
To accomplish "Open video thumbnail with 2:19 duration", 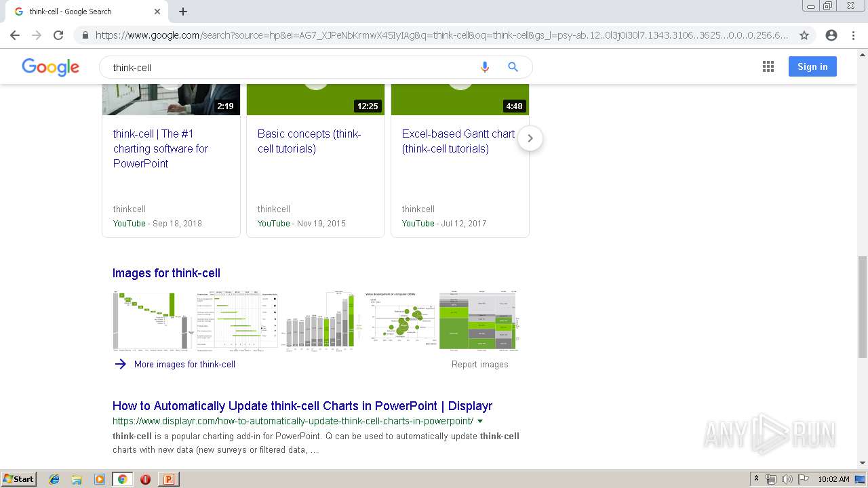I will point(171,100).
